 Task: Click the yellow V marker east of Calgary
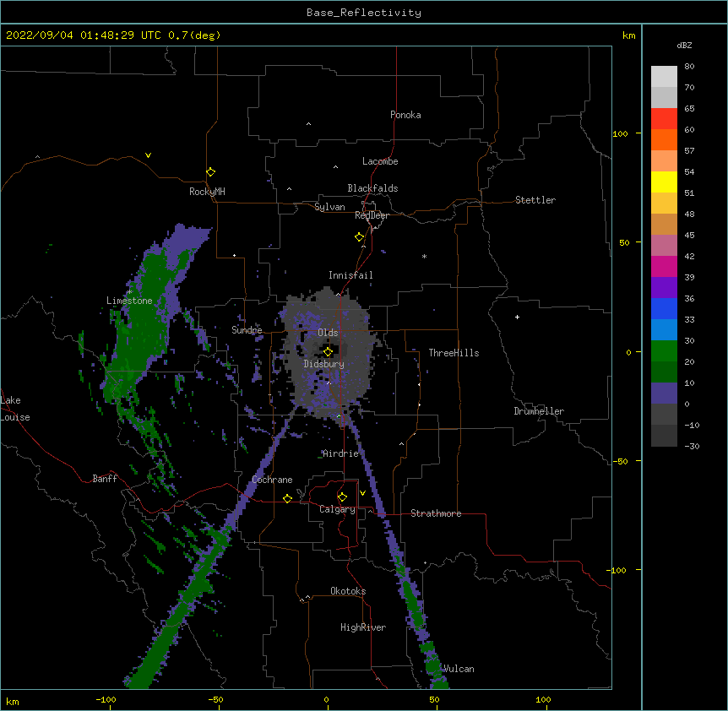coord(362,493)
